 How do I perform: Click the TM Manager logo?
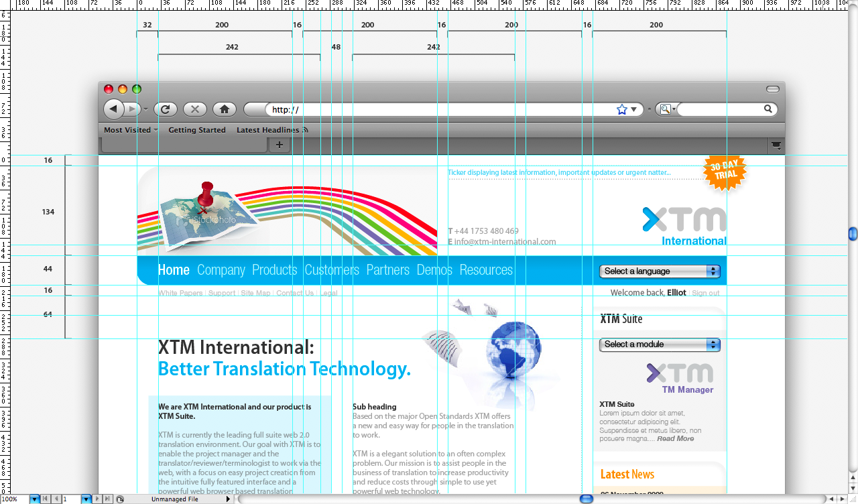coord(680,379)
